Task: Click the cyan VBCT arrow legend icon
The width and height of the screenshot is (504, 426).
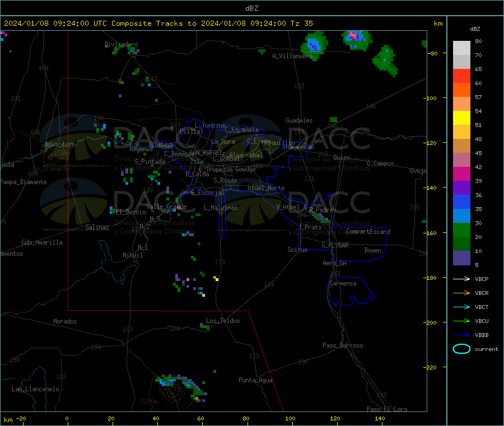Action: point(461,307)
